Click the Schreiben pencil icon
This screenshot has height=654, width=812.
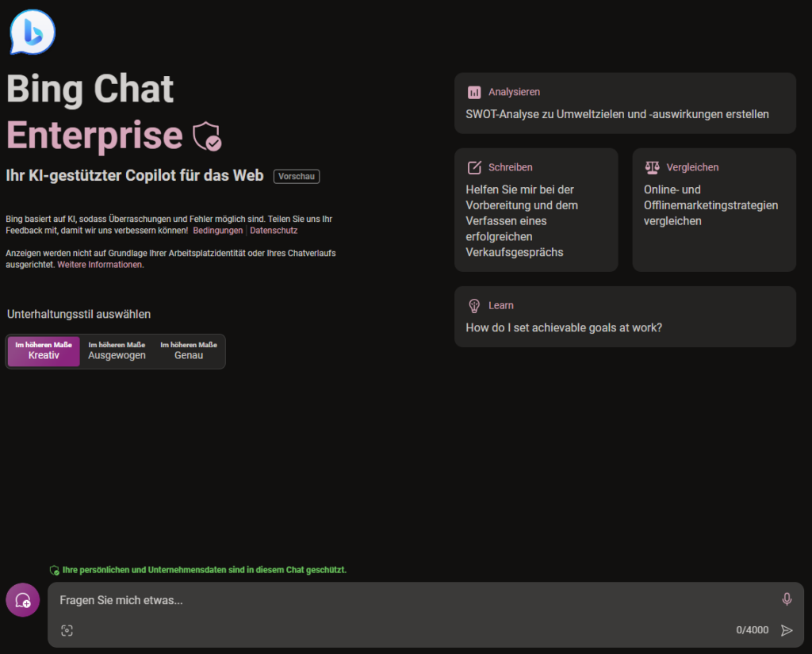click(x=474, y=167)
